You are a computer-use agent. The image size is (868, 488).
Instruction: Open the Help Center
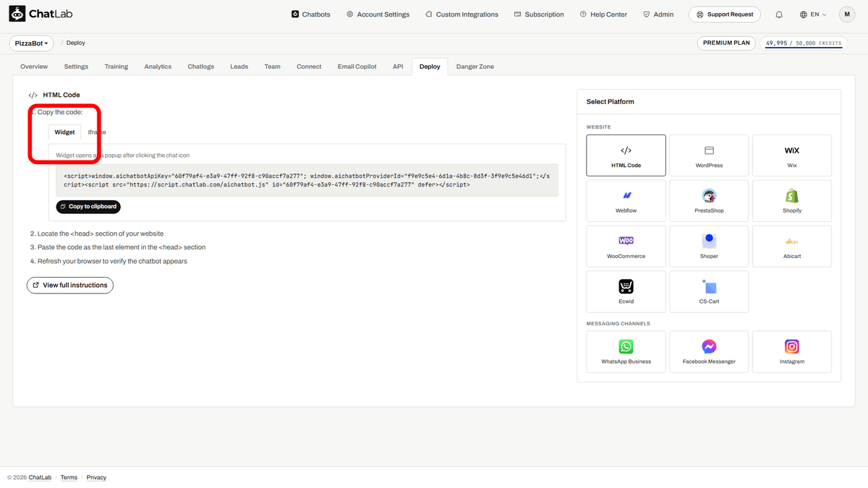tap(603, 14)
